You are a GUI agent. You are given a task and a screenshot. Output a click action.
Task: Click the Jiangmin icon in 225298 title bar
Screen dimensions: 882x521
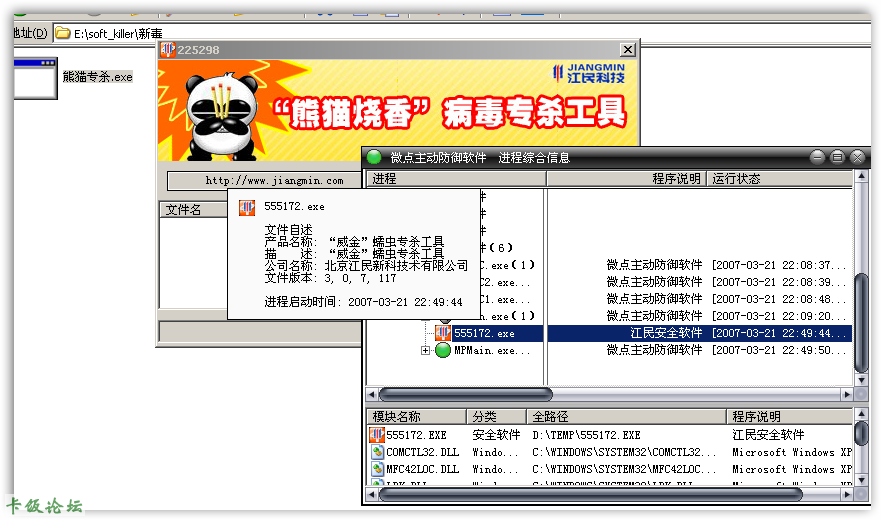tap(168, 50)
